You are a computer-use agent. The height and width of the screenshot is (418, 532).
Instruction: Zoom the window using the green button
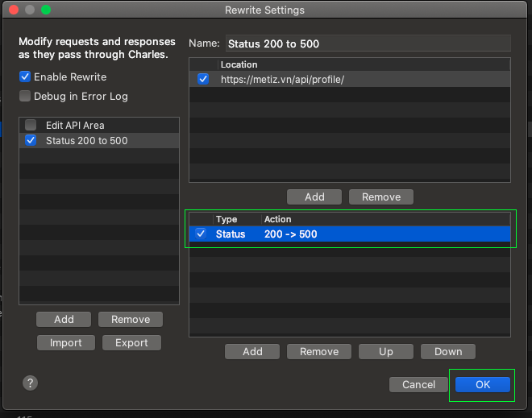tap(46, 10)
